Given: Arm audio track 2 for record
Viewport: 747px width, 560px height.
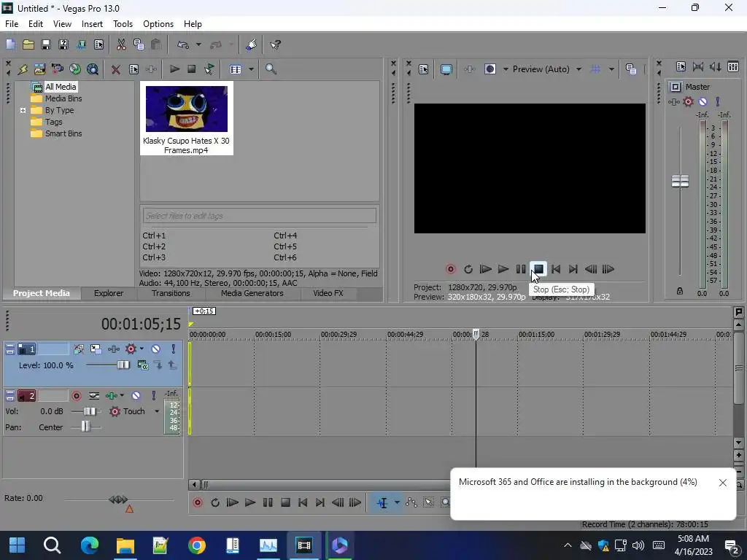Looking at the screenshot, I should (76, 396).
